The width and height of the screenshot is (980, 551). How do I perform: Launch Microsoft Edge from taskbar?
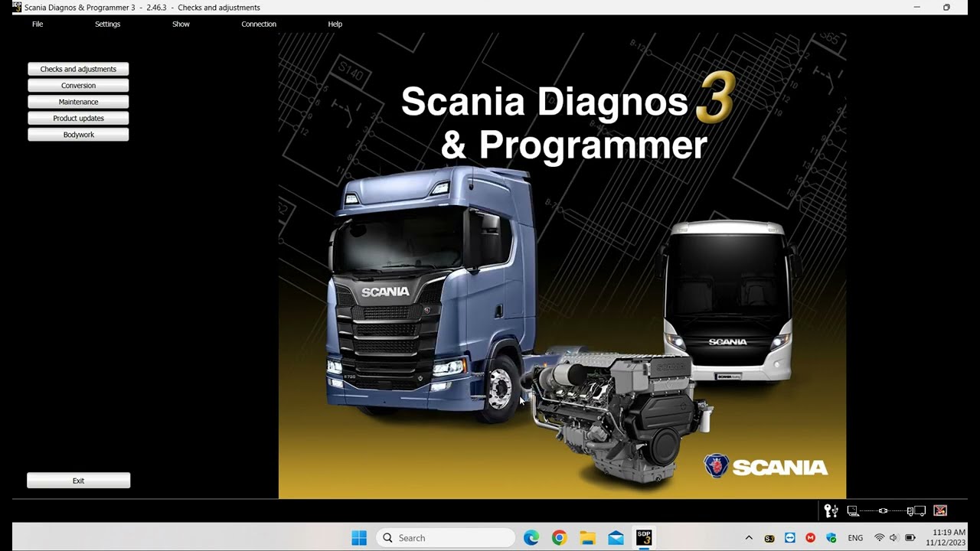[x=531, y=538]
